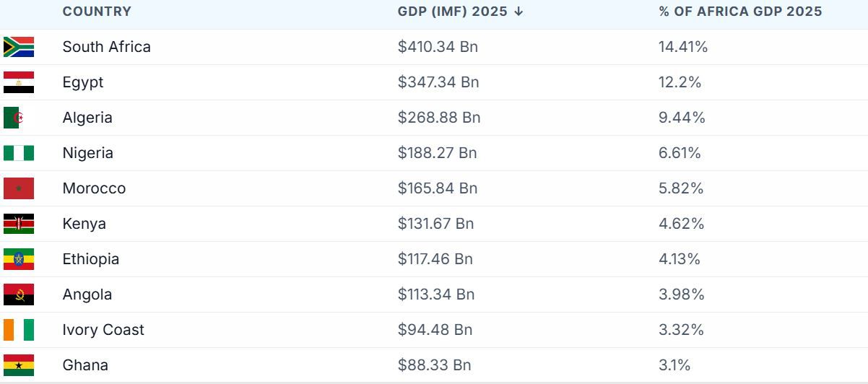The width and height of the screenshot is (868, 384).
Task: Click the Morocco flag icon
Action: pyautogui.click(x=19, y=188)
